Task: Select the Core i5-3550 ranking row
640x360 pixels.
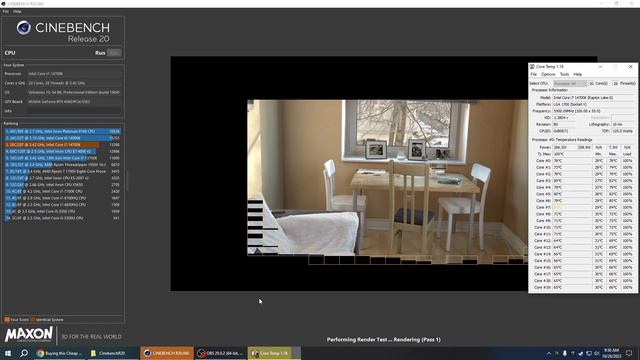Action: pyautogui.click(x=62, y=211)
